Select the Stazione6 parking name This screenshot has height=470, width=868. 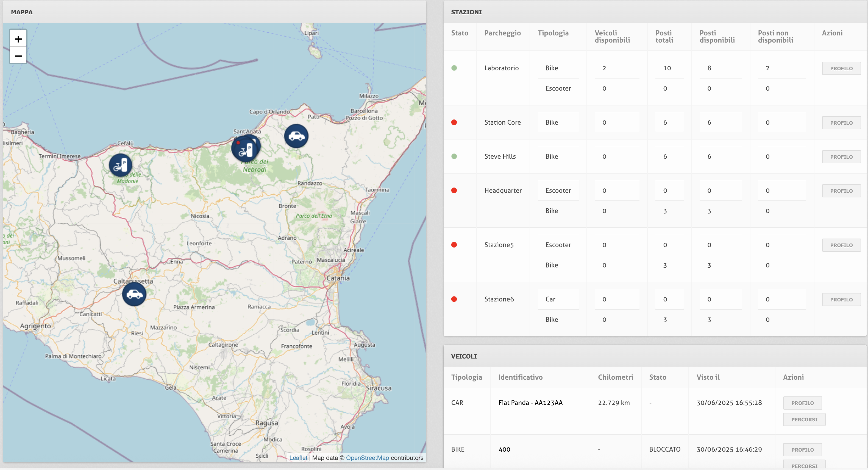[x=499, y=299]
